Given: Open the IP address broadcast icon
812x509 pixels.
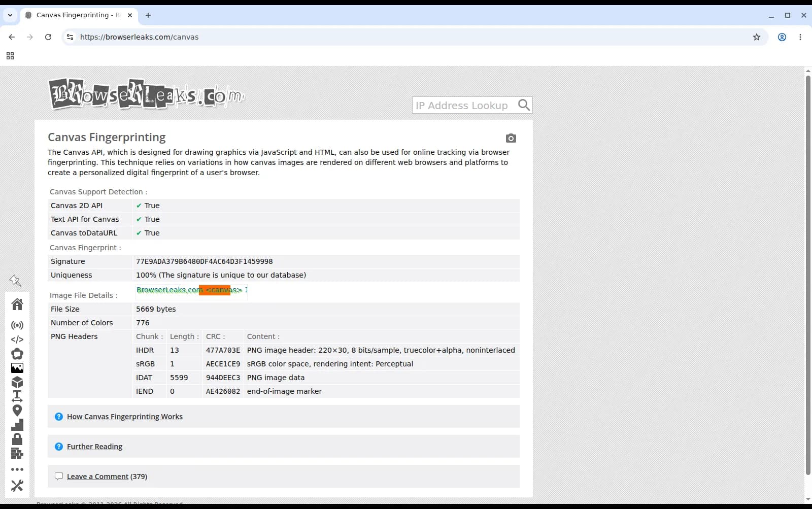Looking at the screenshot, I should point(17,325).
